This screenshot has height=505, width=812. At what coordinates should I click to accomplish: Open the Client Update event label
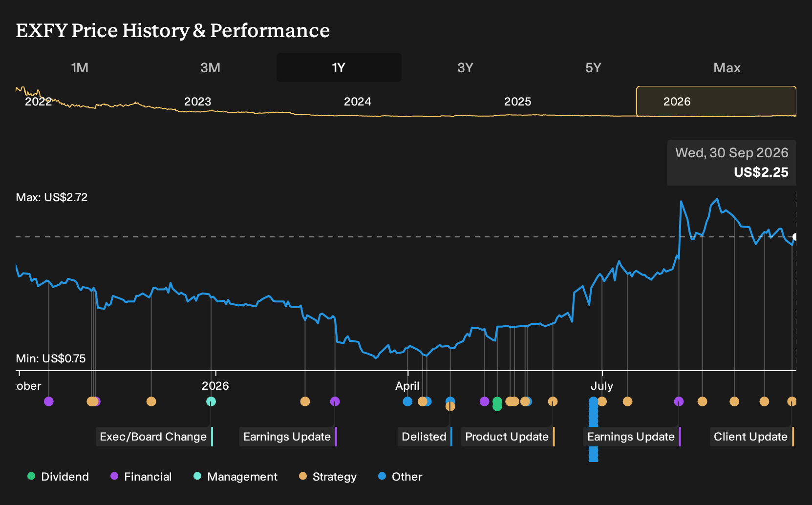click(752, 437)
